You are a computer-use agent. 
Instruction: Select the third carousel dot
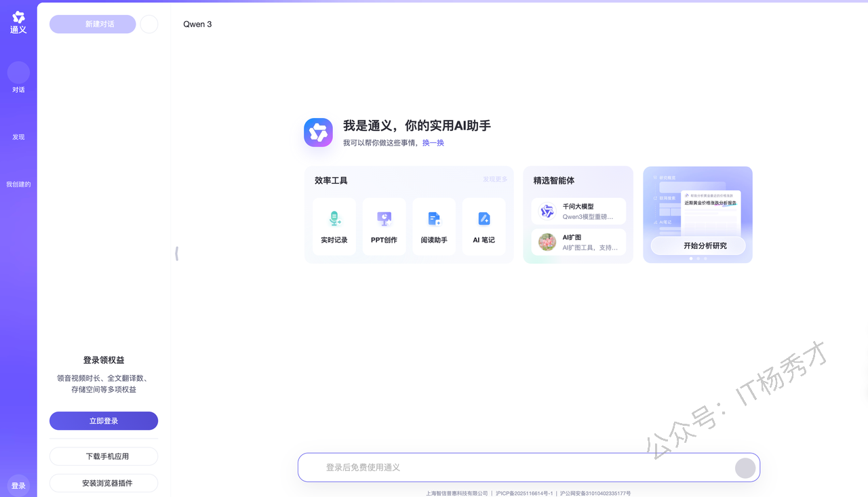(x=705, y=259)
